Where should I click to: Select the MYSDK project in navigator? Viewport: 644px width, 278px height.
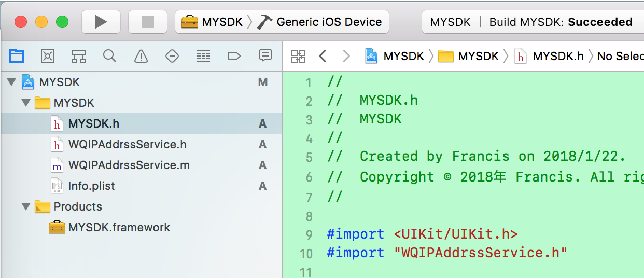coord(141,82)
